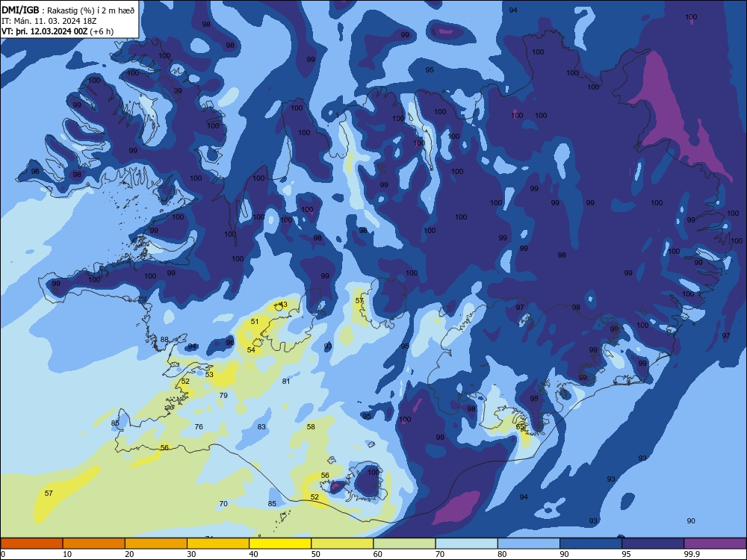Select the amber 20–30 legend swatch
747x560 pixels.
[x=156, y=544]
